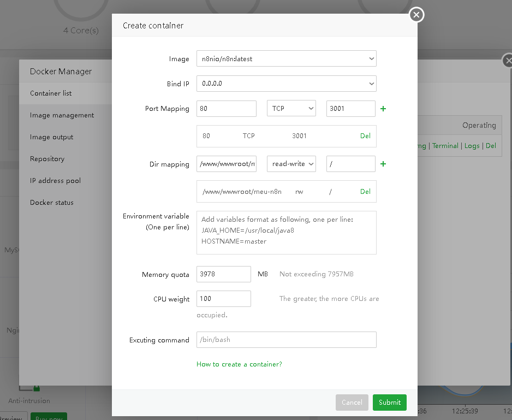The image size is (512, 420).
Task: Close the Create container dialog
Action: [416, 15]
